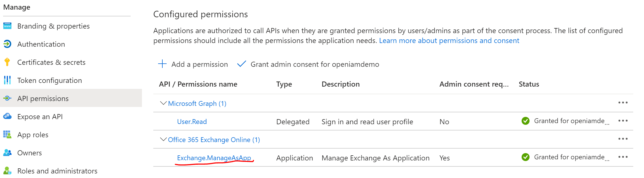
Task: Add a permission
Action: [x=193, y=64]
